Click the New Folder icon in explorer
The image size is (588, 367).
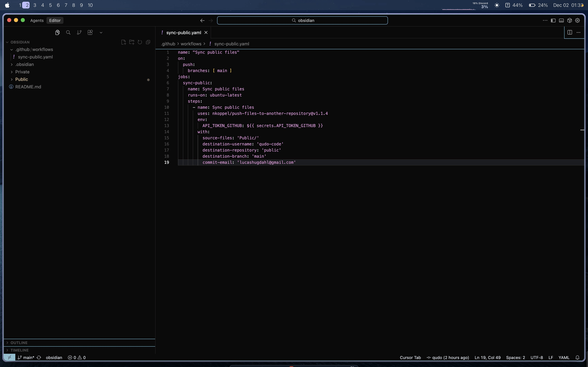click(132, 42)
